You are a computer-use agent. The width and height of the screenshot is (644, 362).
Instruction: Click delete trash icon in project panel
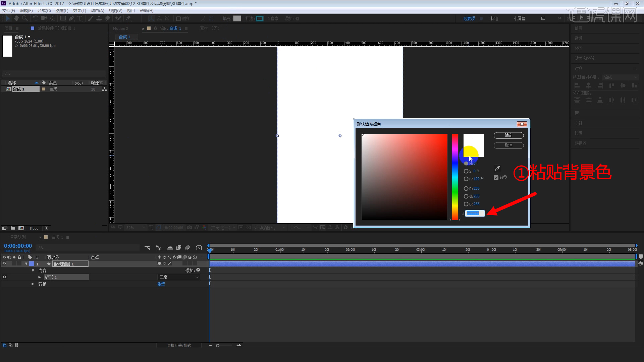point(47,228)
